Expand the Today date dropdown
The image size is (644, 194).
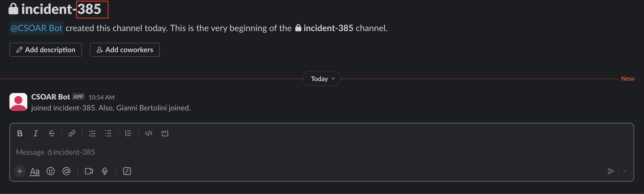[322, 79]
